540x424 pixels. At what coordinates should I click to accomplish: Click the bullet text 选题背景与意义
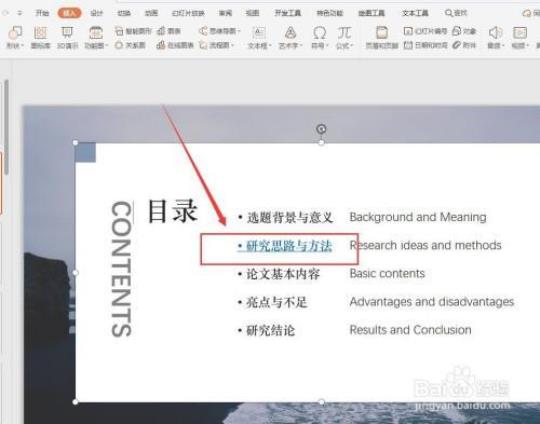point(290,217)
